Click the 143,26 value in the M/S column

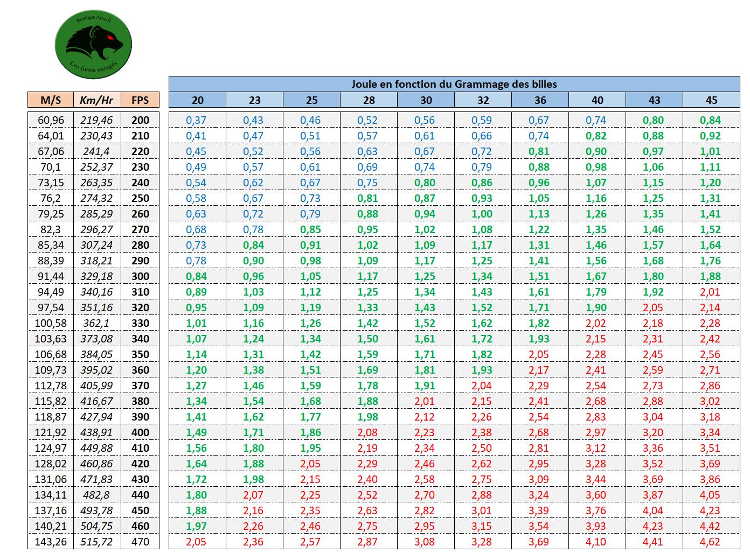[x=51, y=542]
